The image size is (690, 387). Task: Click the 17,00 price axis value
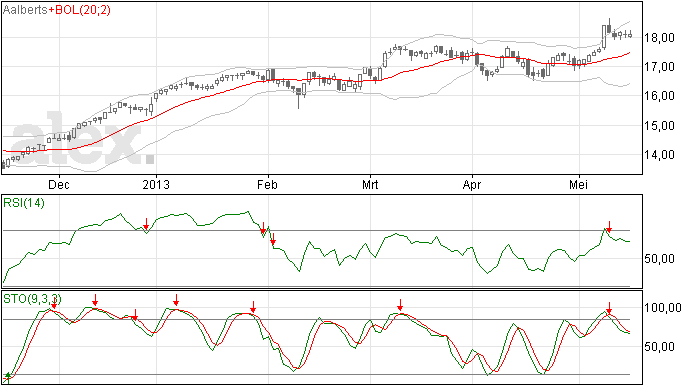(x=659, y=67)
